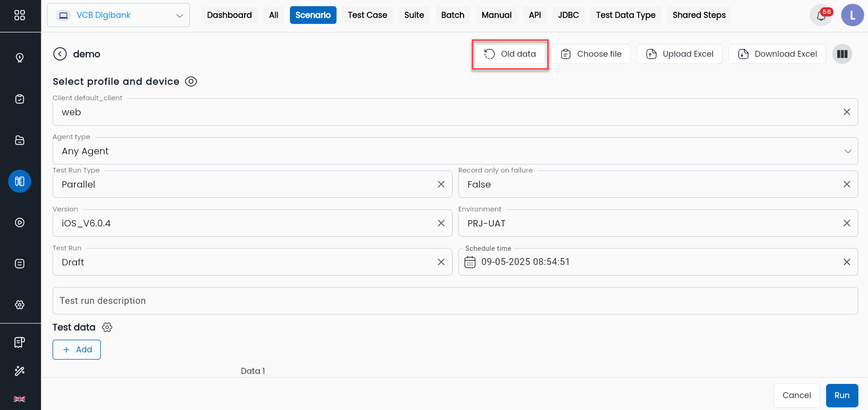This screenshot has height=410, width=868.
Task: Click the back arrow next to demo
Action: 60,54
